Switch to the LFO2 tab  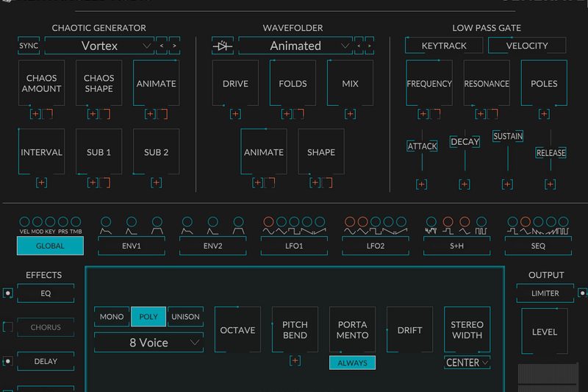pos(376,246)
